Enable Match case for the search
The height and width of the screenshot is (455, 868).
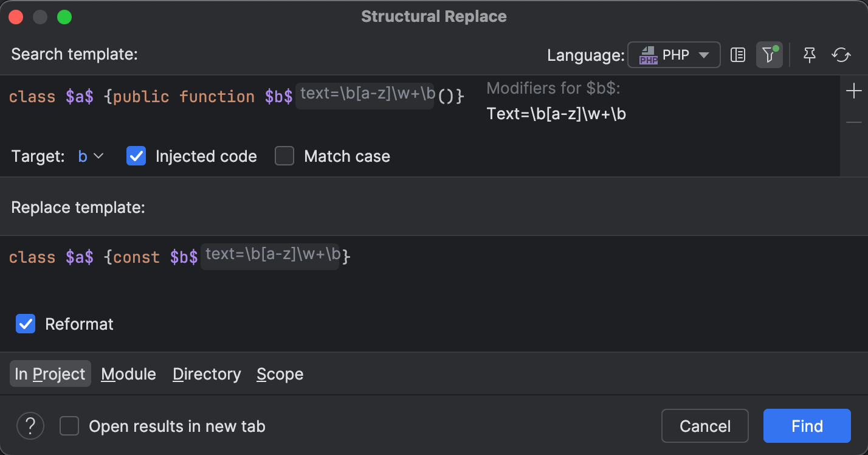coord(284,156)
